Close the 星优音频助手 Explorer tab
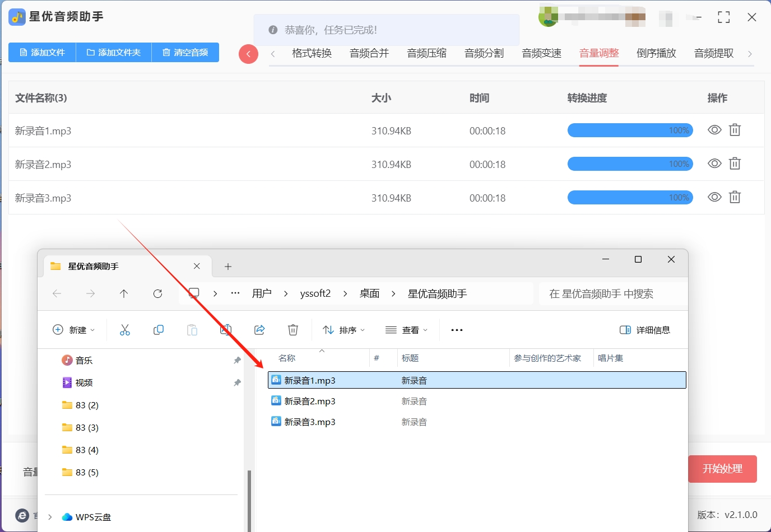The width and height of the screenshot is (771, 532). click(197, 266)
